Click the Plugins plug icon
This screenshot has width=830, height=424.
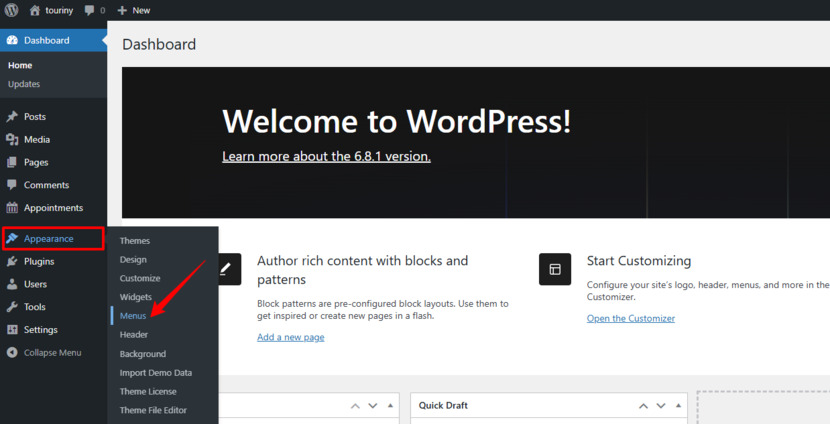pyautogui.click(x=12, y=261)
